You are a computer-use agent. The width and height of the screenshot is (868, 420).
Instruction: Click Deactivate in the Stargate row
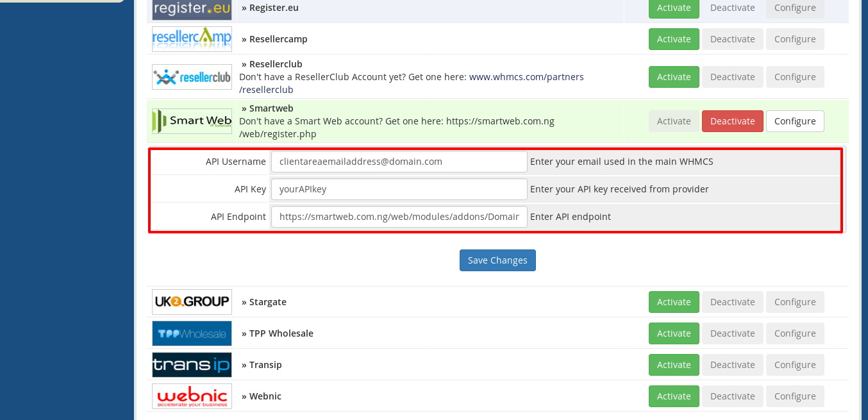[x=733, y=302]
